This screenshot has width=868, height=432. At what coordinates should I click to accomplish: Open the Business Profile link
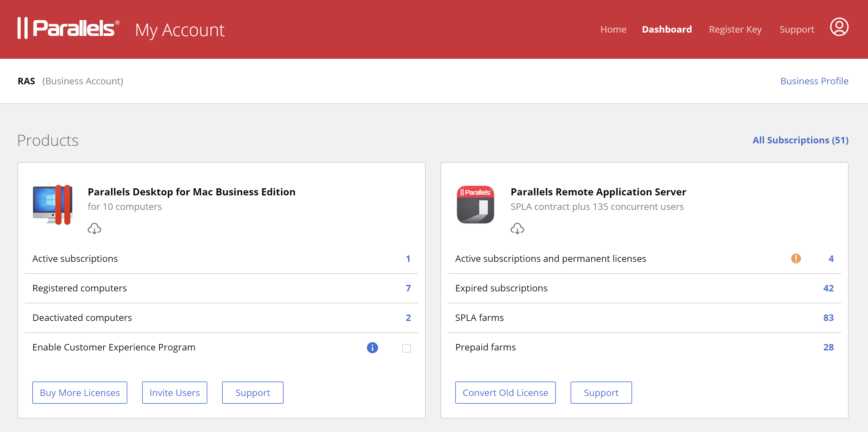click(814, 81)
